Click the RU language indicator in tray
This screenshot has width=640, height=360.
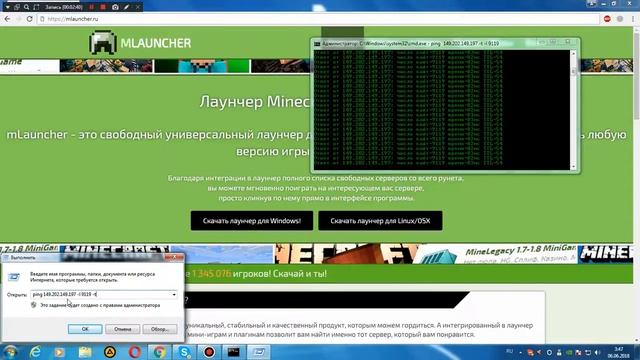[x=509, y=351]
